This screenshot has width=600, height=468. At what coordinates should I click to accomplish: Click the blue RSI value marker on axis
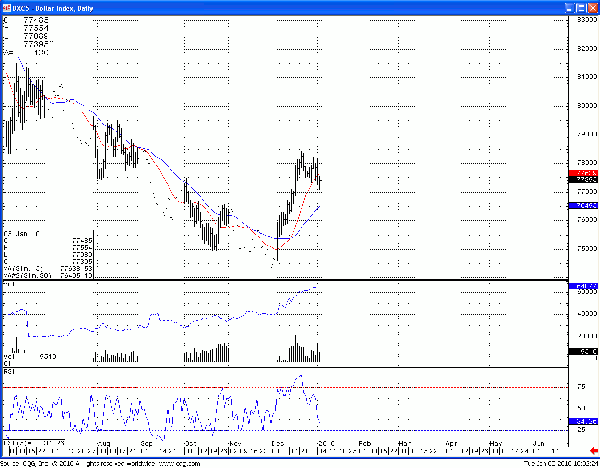pyautogui.click(x=583, y=421)
